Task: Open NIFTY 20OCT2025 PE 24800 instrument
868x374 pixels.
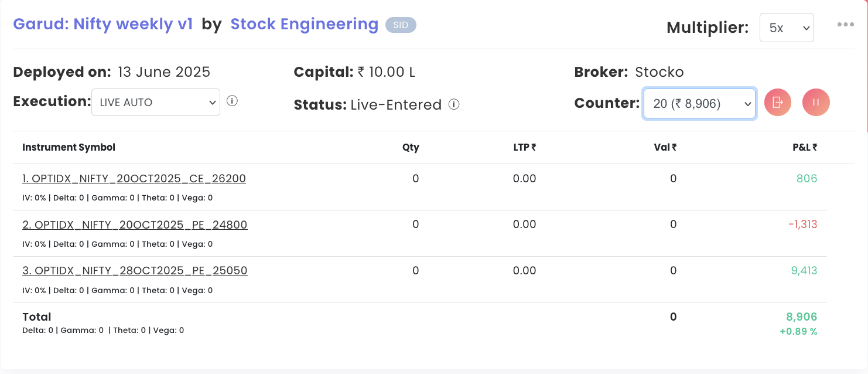Action: (x=135, y=225)
